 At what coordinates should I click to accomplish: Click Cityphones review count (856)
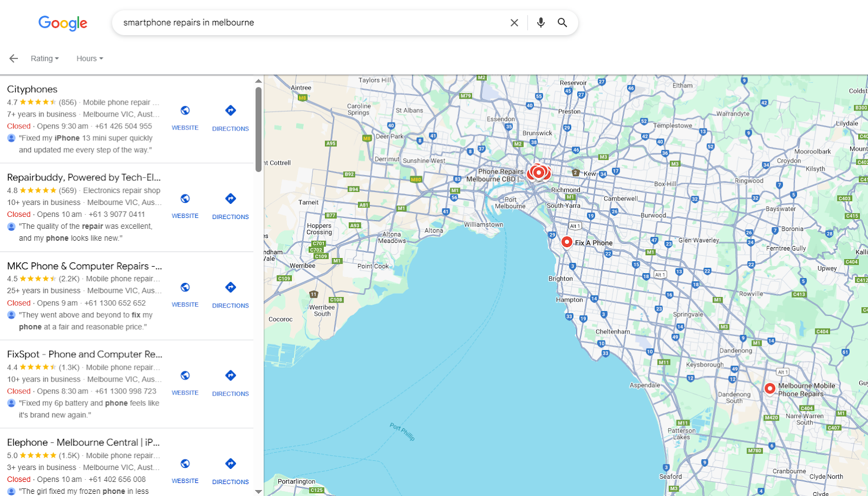tap(68, 102)
